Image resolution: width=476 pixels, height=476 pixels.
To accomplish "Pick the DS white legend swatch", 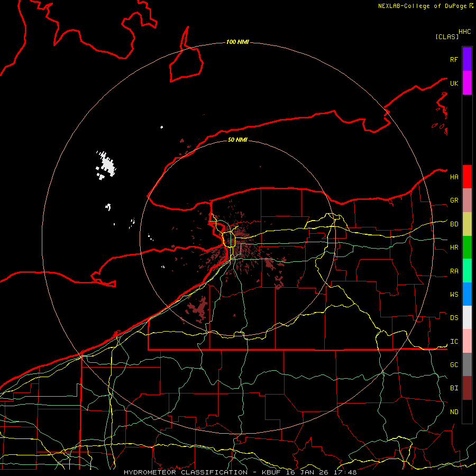I will coord(467,317).
